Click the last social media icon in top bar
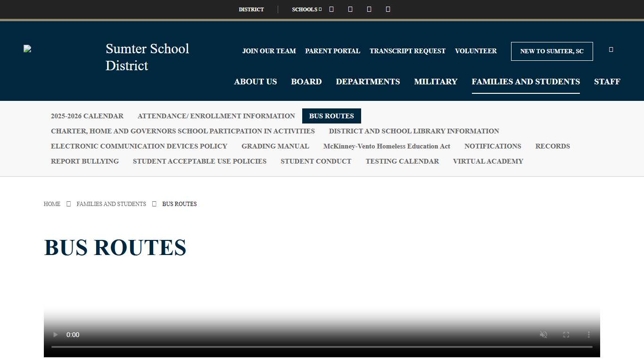Viewport: 644px width, 362px height. (x=388, y=9)
